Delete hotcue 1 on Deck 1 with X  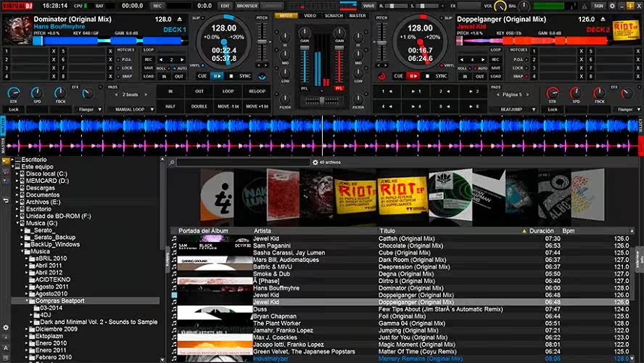(x=54, y=52)
